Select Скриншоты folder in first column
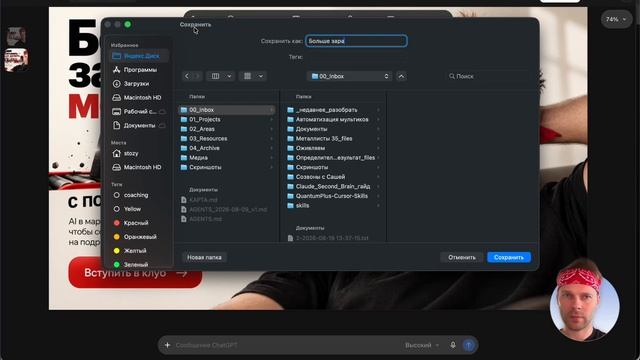 [x=227, y=167]
